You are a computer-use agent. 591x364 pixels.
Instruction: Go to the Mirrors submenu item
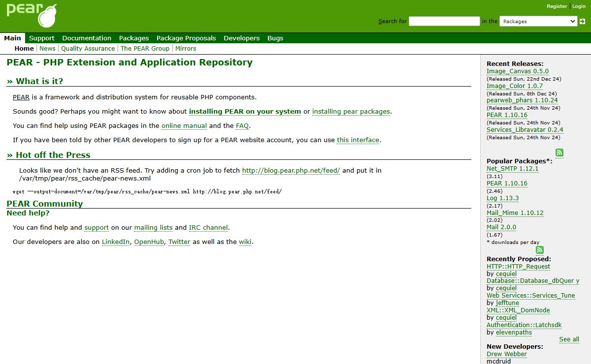click(x=186, y=48)
